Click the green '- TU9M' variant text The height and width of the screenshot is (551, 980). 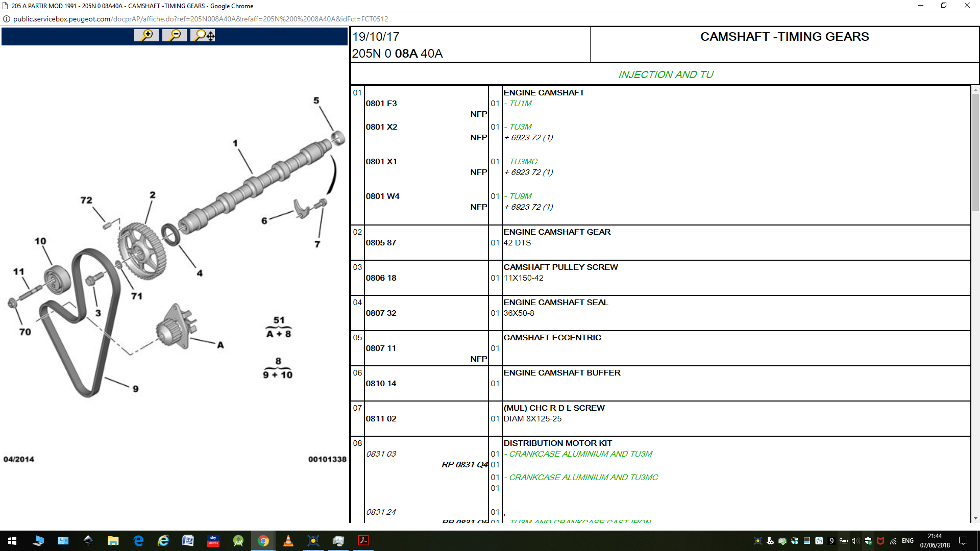point(518,196)
